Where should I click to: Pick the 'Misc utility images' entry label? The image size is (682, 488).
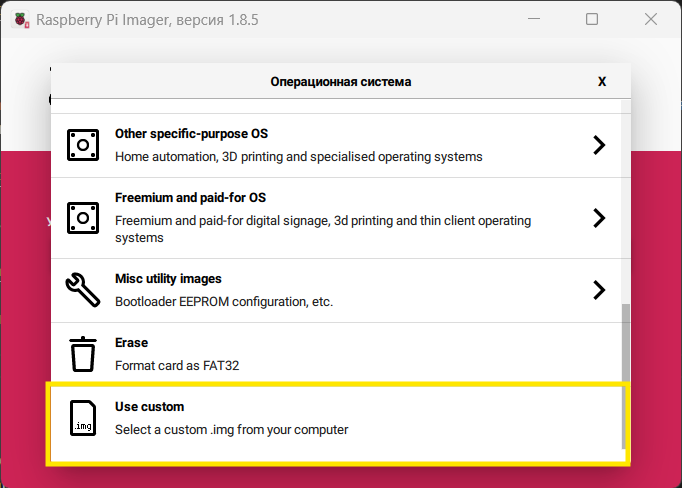point(168,279)
